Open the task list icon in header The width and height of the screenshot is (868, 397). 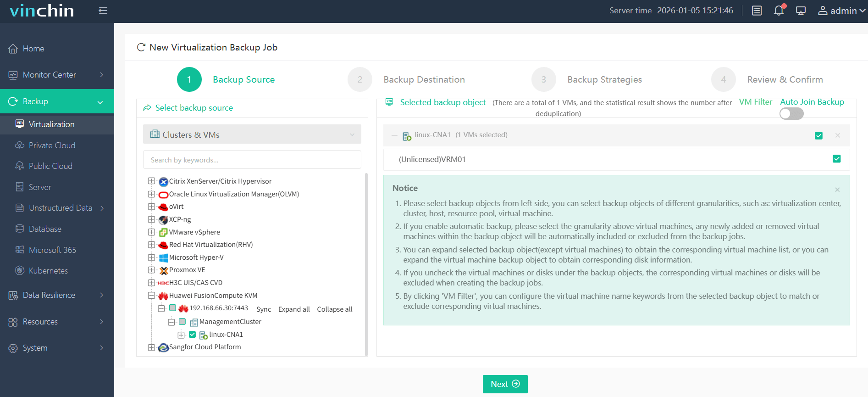(757, 11)
